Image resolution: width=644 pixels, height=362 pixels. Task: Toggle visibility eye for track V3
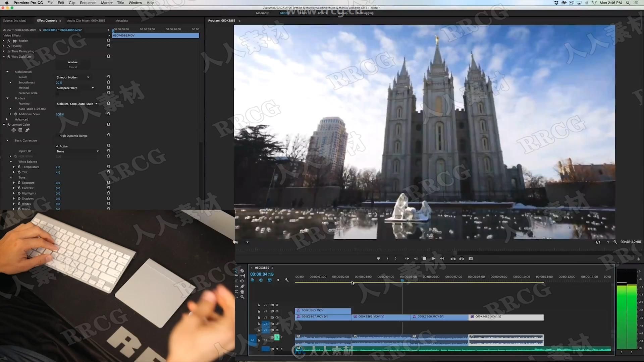tap(277, 317)
